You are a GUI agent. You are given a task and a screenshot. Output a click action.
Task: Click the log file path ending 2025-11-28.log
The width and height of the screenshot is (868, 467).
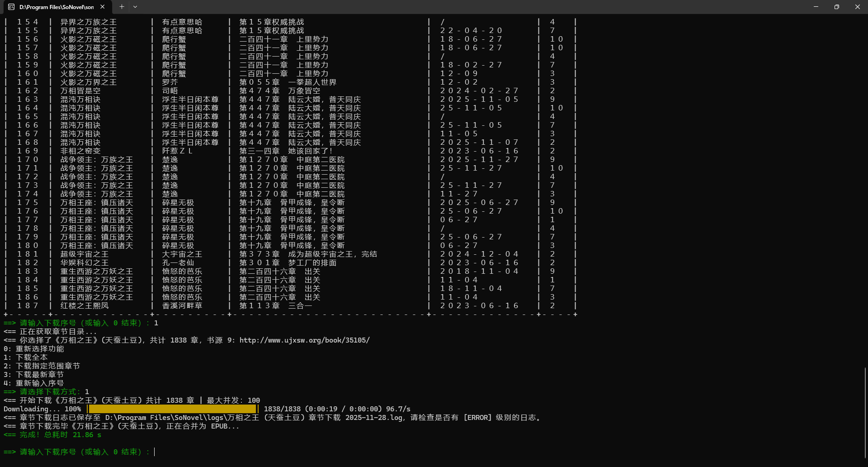pyautogui.click(x=254, y=417)
